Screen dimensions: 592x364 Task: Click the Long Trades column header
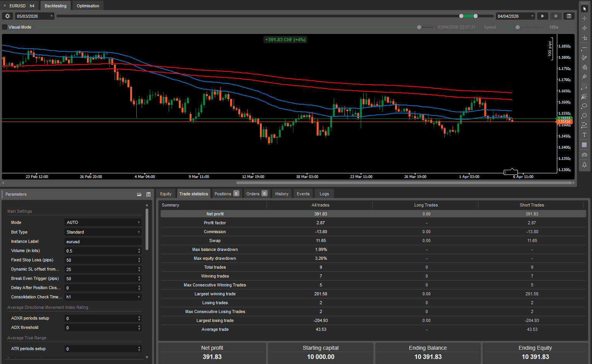point(426,205)
